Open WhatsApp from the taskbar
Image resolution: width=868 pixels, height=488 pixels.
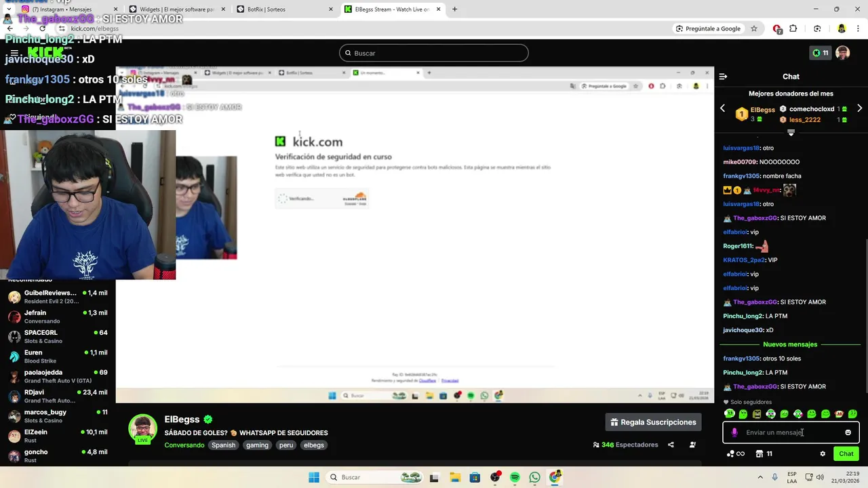point(535,477)
